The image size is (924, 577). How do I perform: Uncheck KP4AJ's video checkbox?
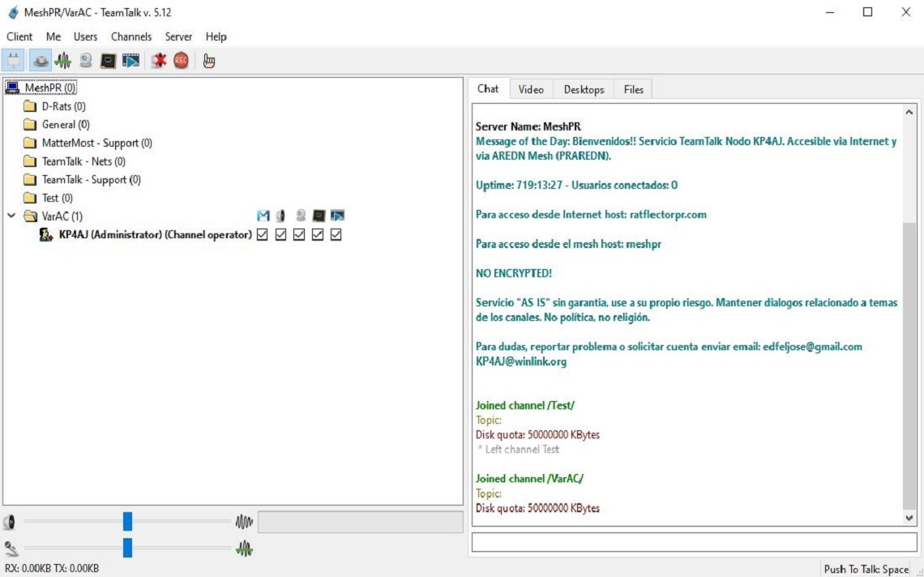(299, 234)
